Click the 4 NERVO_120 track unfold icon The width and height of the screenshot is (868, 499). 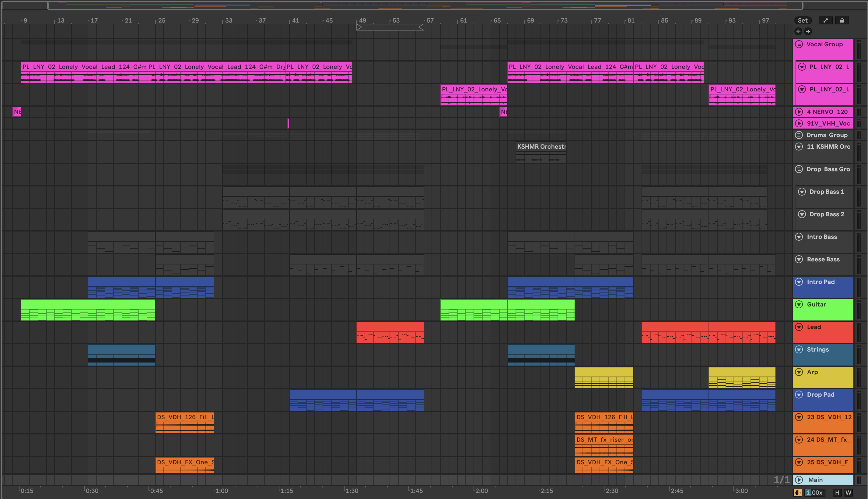pyautogui.click(x=799, y=112)
